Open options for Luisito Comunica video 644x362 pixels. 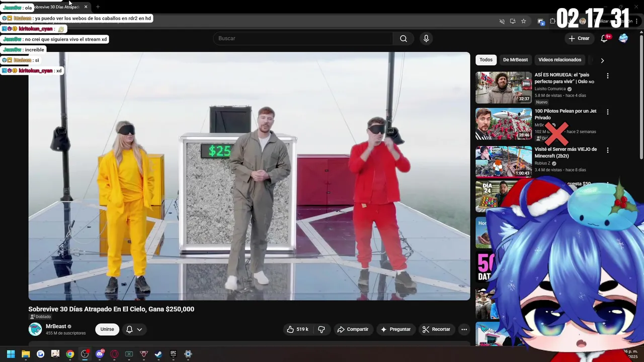[607, 76]
